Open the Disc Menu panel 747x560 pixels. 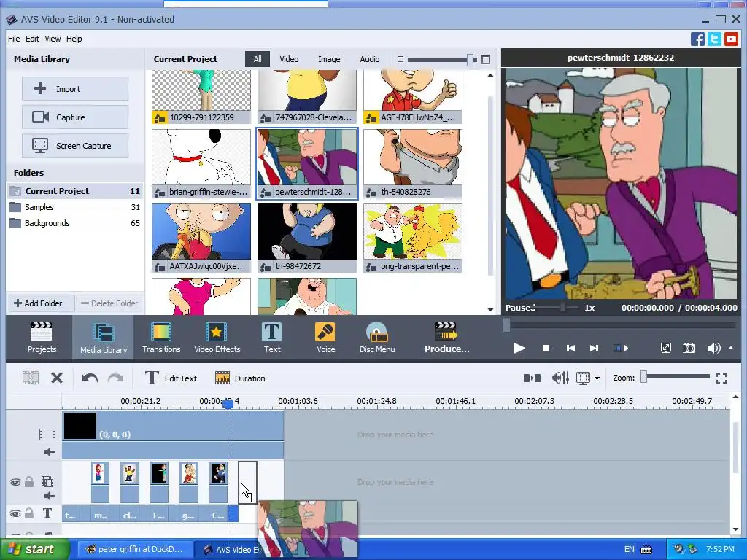coord(377,338)
